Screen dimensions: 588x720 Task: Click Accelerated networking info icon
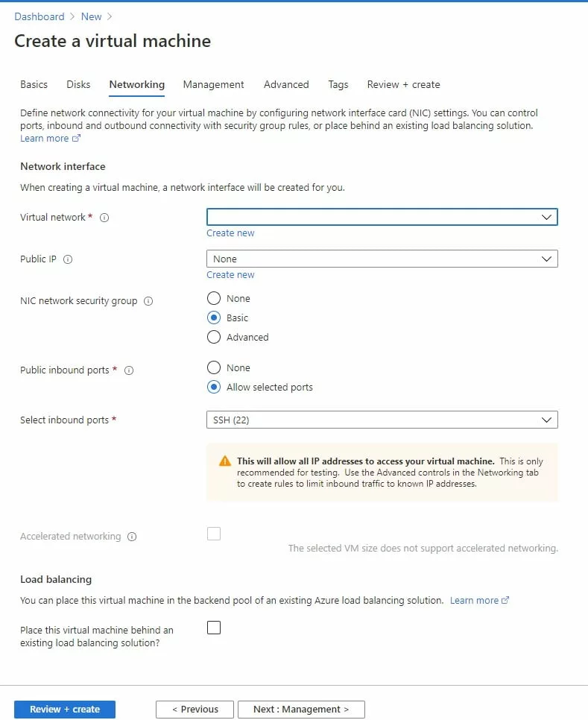click(x=132, y=537)
